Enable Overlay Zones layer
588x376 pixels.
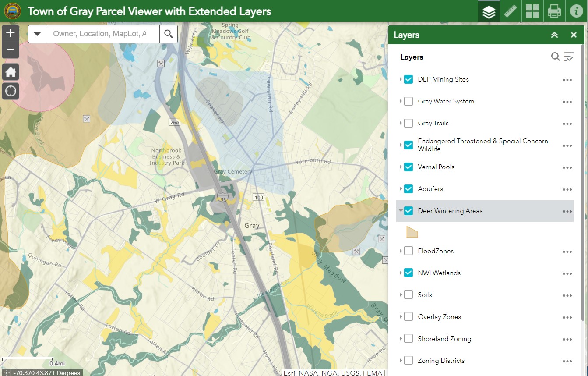[408, 317]
